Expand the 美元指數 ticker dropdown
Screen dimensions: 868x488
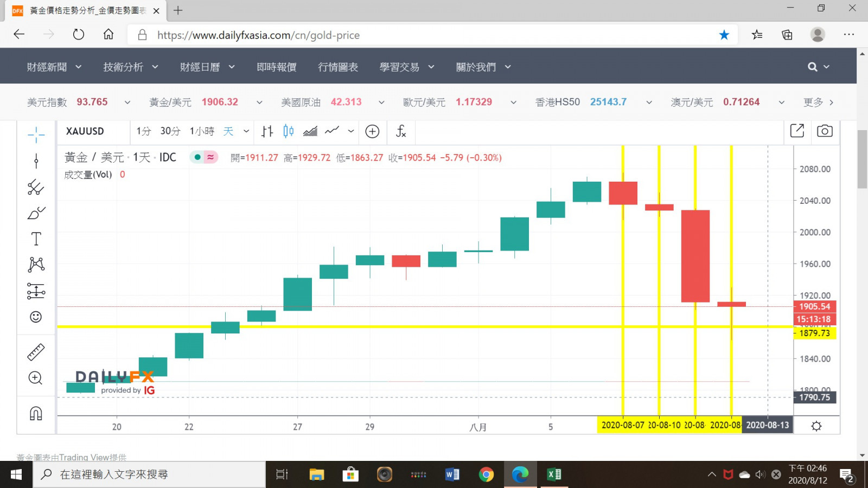click(x=127, y=102)
